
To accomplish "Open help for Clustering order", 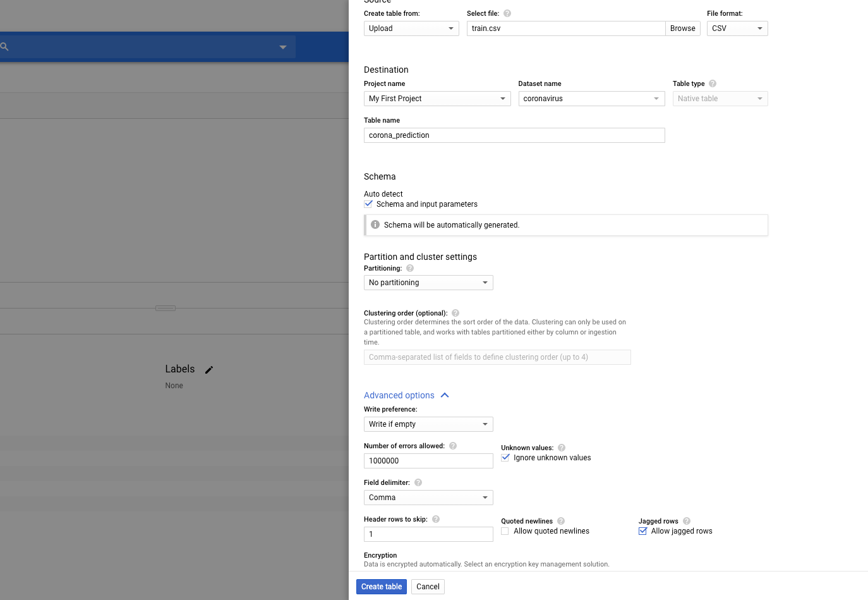I will (x=455, y=313).
